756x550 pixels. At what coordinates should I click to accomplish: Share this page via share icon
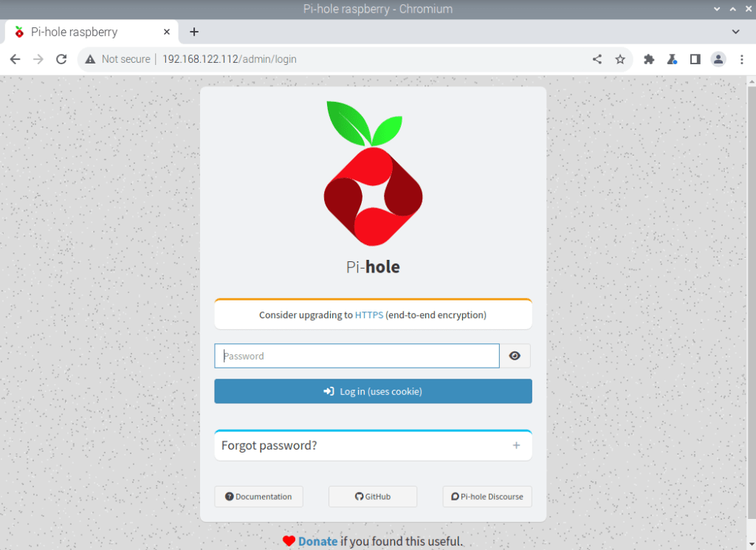click(x=597, y=59)
